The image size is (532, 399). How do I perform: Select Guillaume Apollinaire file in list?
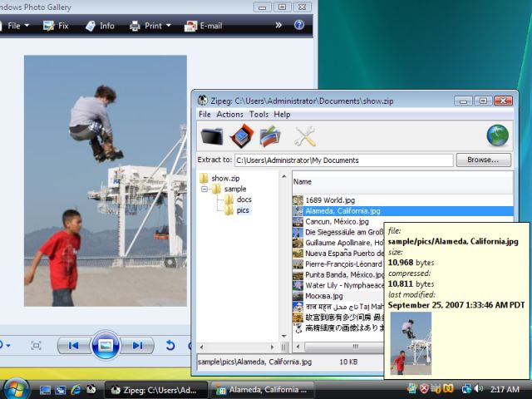[x=344, y=243]
